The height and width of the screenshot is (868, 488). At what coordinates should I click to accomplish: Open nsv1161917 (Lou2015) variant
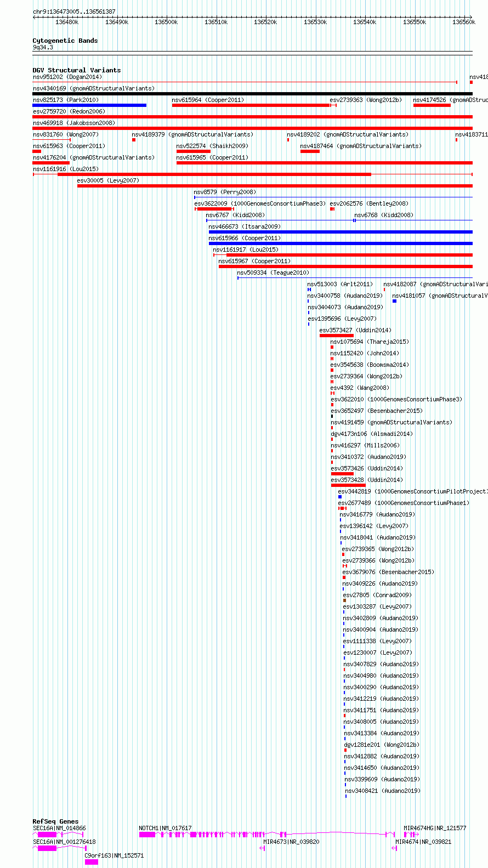point(343,255)
